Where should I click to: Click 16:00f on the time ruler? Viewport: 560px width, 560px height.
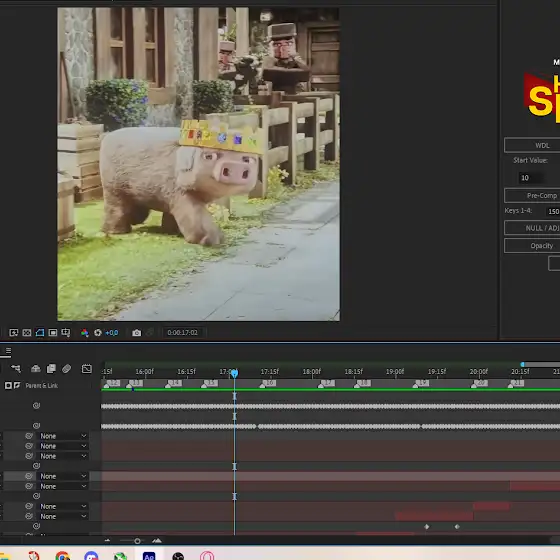pos(144,371)
